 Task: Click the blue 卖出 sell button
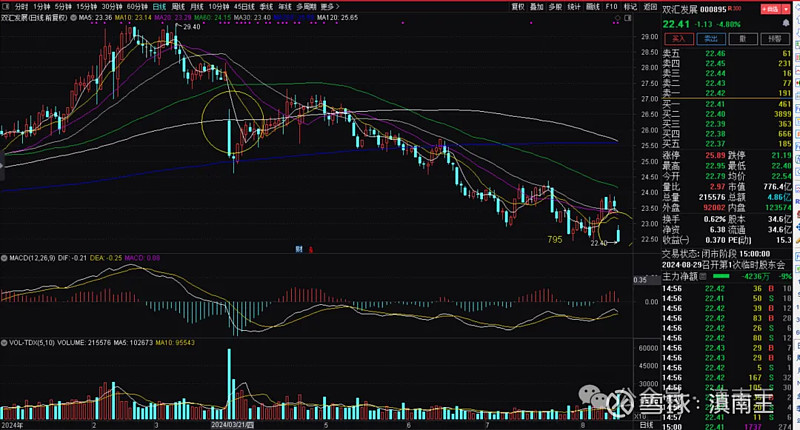tap(711, 39)
